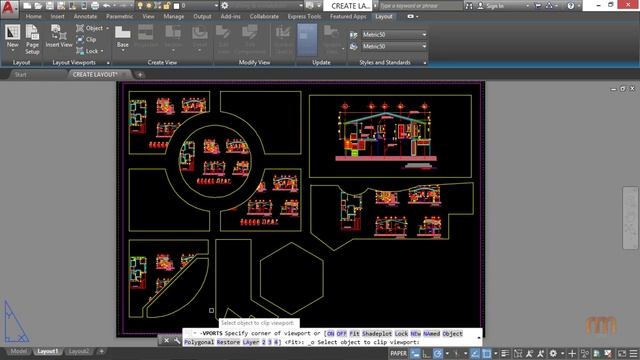640x360 pixels.
Task: Click the New drawing icon in quick access toolbar
Action: coord(27,6)
